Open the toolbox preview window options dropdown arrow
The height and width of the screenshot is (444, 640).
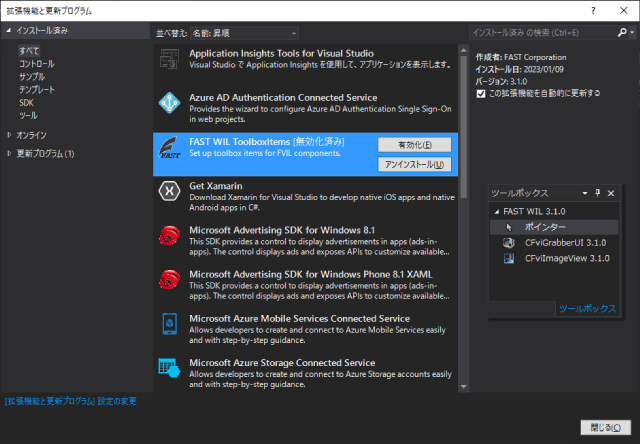pyautogui.click(x=585, y=193)
